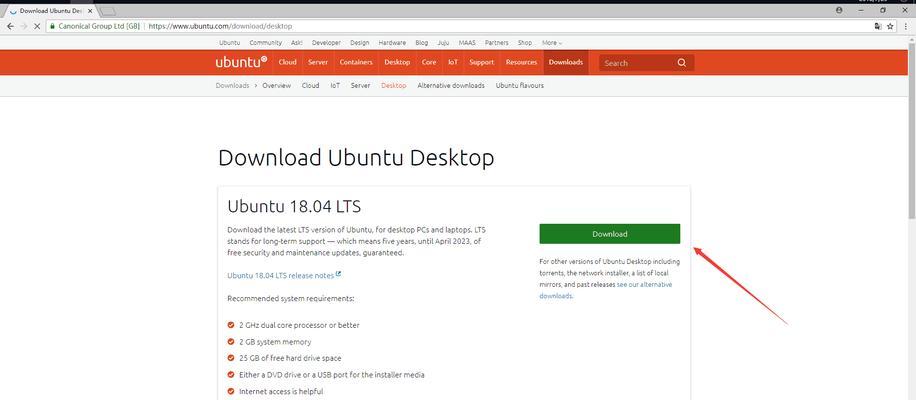Click Design in the top links row
The height and width of the screenshot is (400, 916).
(360, 43)
